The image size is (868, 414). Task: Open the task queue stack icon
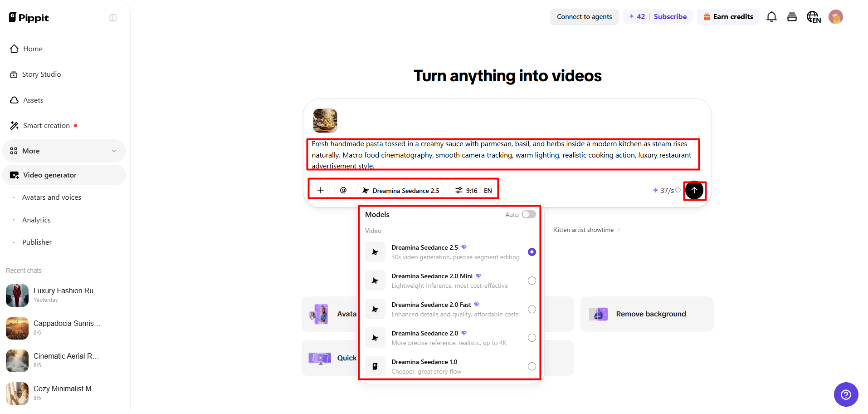[x=792, y=17]
